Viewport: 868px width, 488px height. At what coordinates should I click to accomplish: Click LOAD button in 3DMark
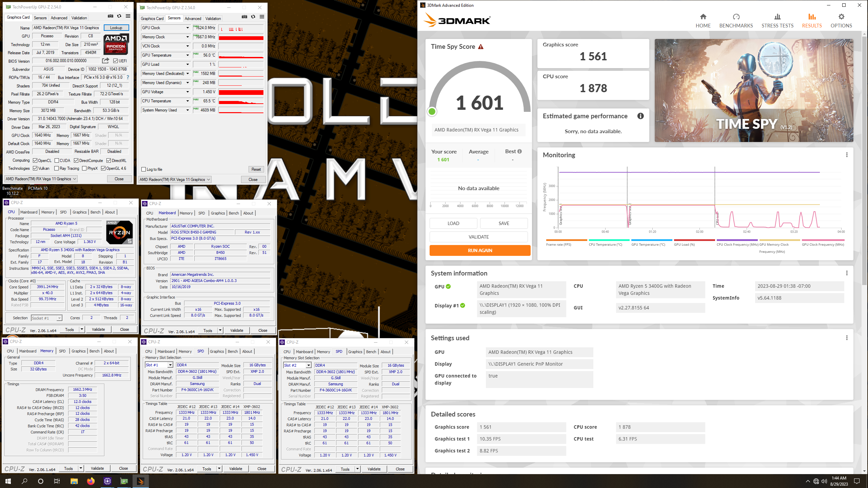(x=453, y=223)
